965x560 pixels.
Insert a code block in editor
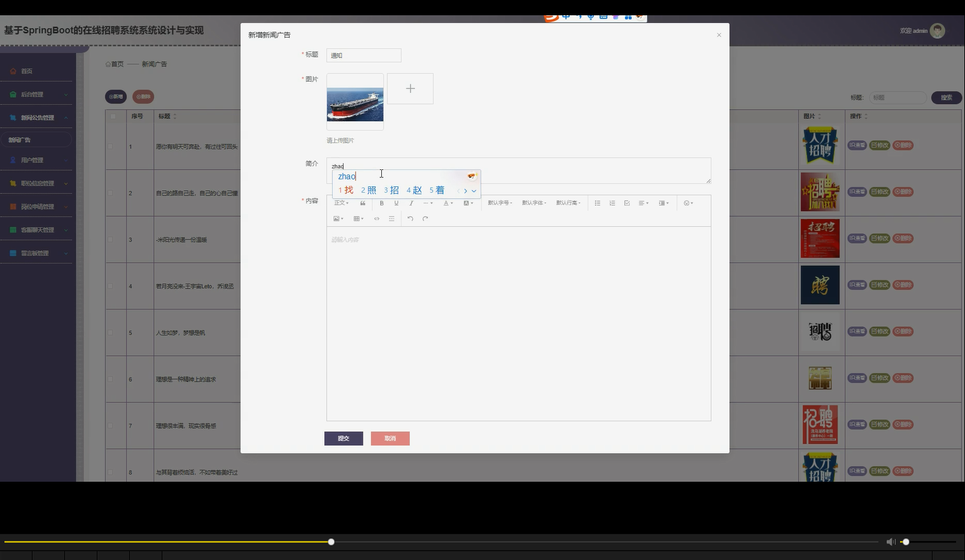tap(376, 218)
